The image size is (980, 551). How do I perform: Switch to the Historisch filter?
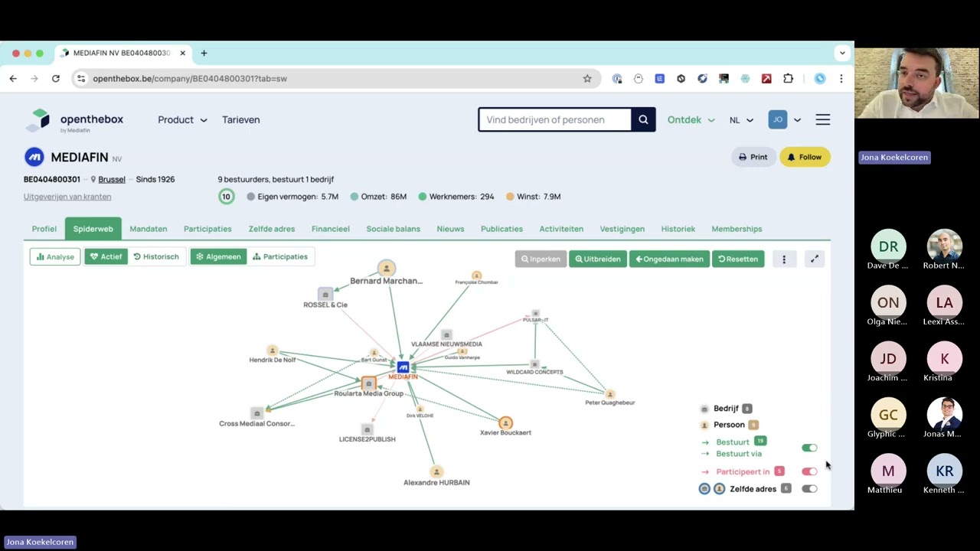coord(156,256)
